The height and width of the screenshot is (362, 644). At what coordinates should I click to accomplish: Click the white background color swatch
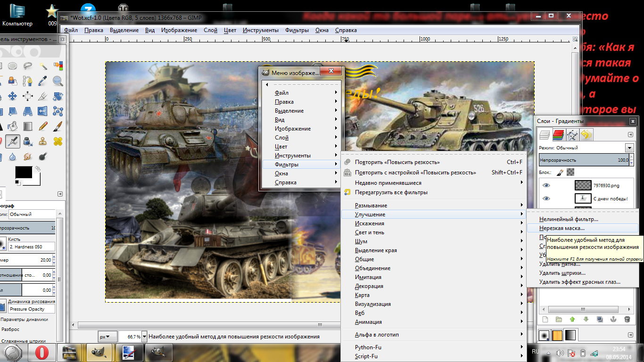37,181
